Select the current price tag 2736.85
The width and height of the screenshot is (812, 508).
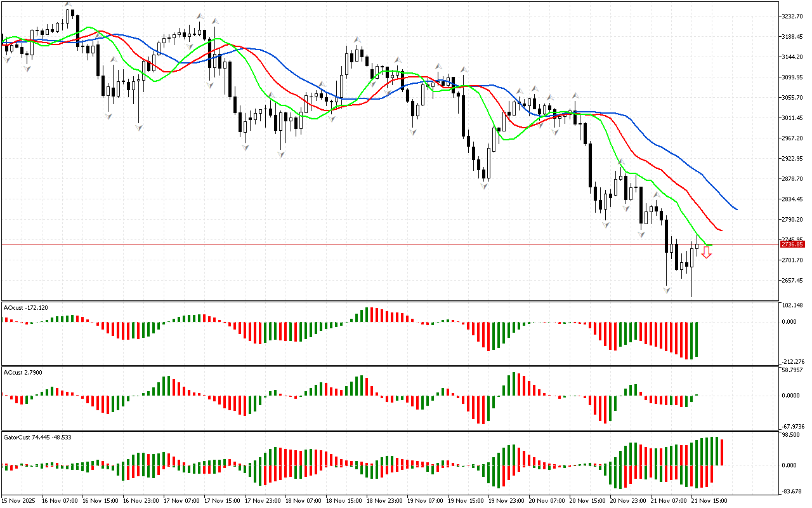(x=792, y=244)
